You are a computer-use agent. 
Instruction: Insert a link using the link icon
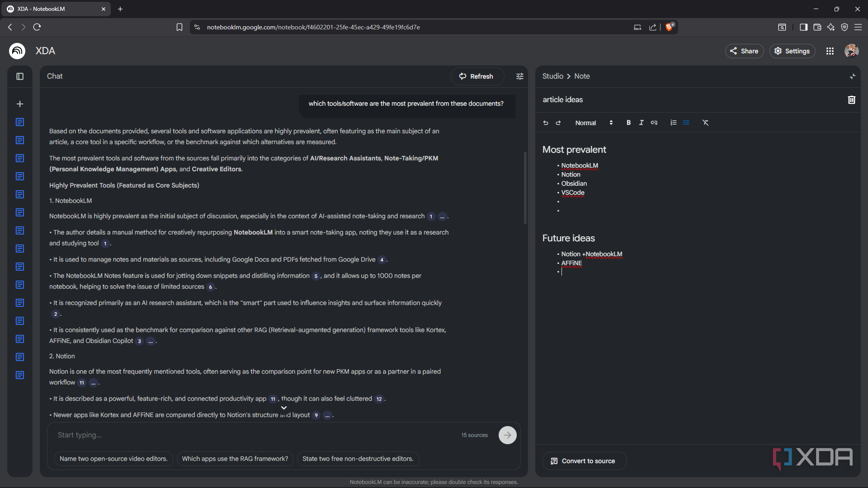coord(654,123)
